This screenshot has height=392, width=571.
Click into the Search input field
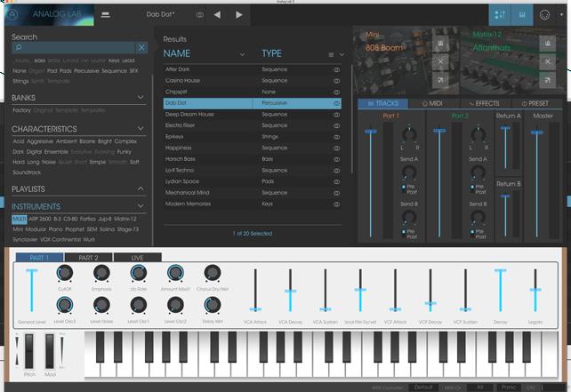(x=74, y=47)
